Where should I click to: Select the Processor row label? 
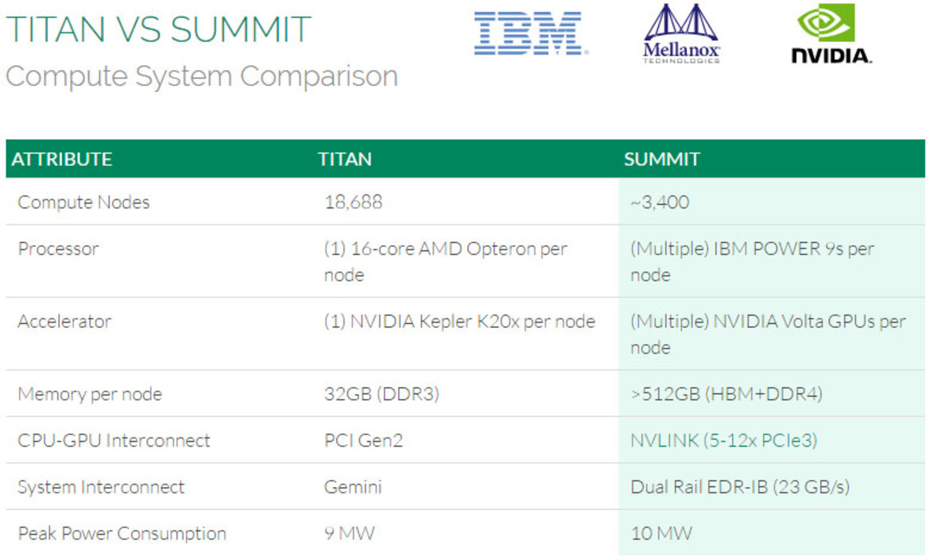coord(58,249)
